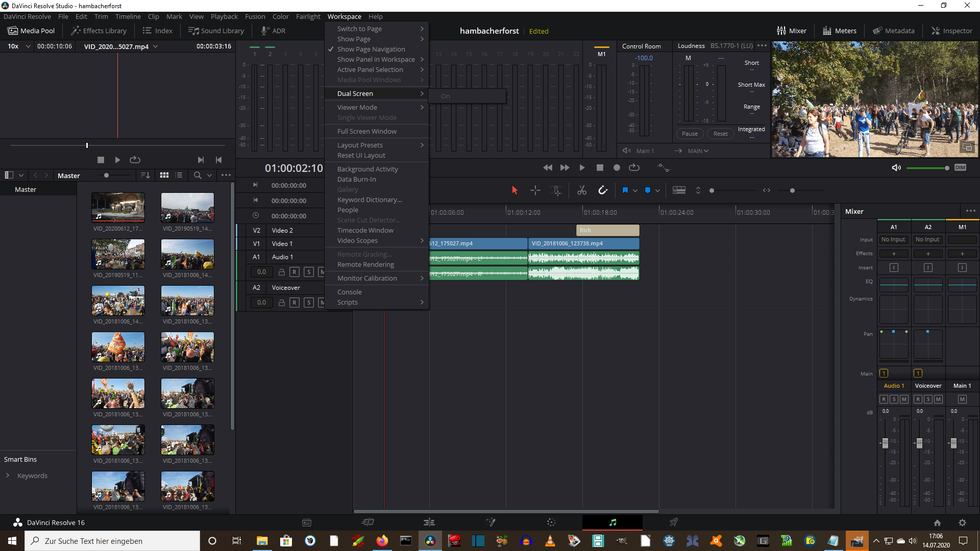
Task: Toggle loop playback in timeline transport
Action: 634,167
